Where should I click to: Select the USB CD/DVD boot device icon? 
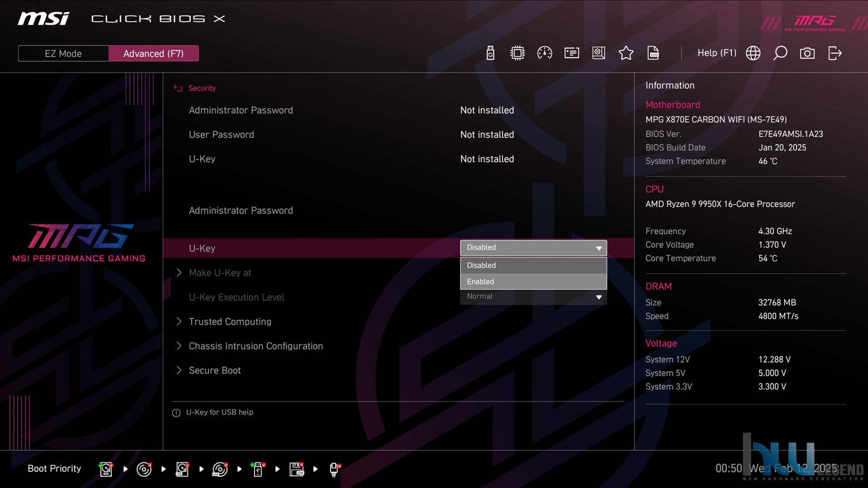coord(220,469)
